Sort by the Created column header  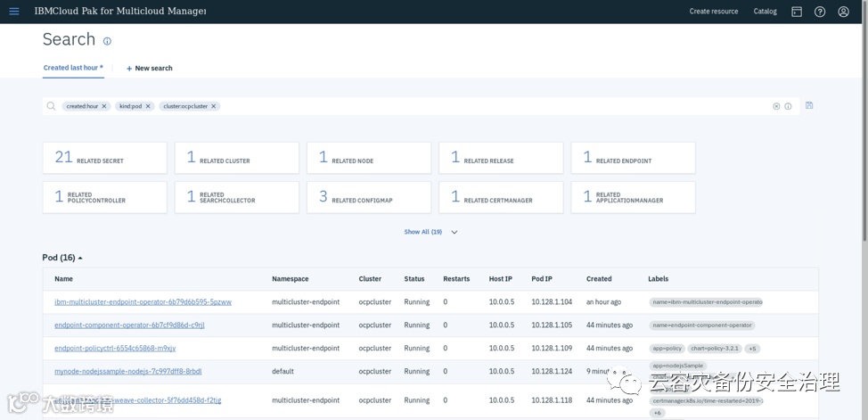pyautogui.click(x=599, y=279)
